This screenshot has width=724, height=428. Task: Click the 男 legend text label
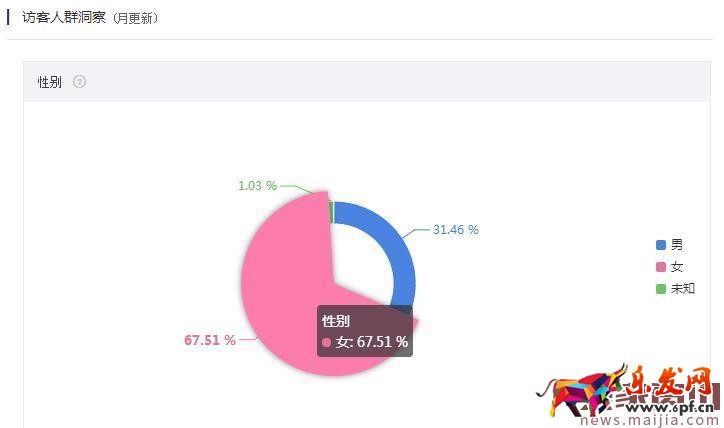(677, 245)
